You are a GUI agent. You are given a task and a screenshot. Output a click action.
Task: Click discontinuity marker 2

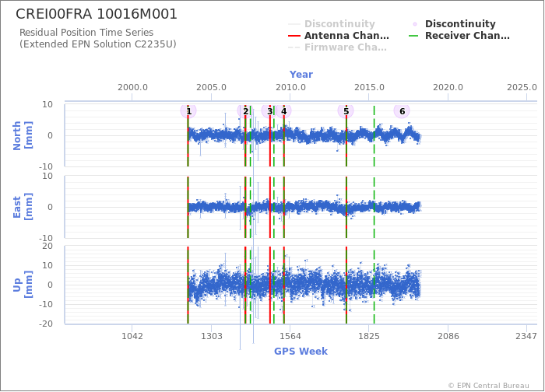point(245,111)
